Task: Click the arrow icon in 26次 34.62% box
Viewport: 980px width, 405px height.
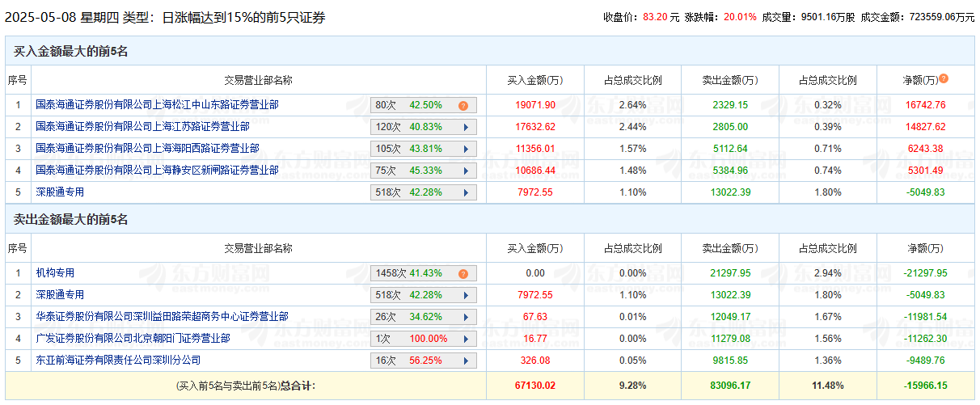Action: (465, 317)
